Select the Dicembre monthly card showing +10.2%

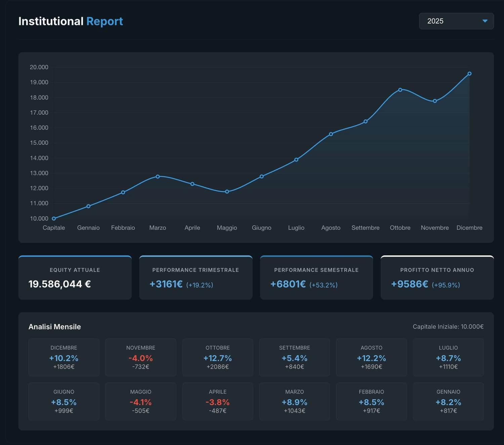(x=64, y=357)
